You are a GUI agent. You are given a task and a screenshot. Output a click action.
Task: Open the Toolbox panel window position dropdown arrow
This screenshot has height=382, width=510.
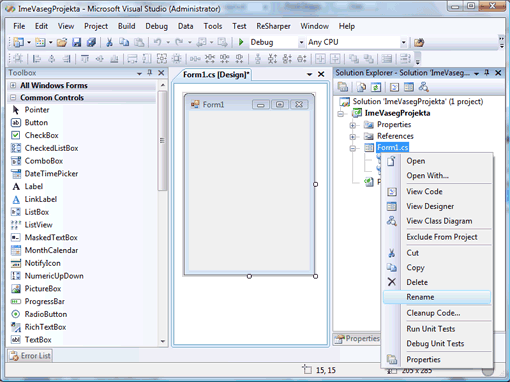click(139, 73)
